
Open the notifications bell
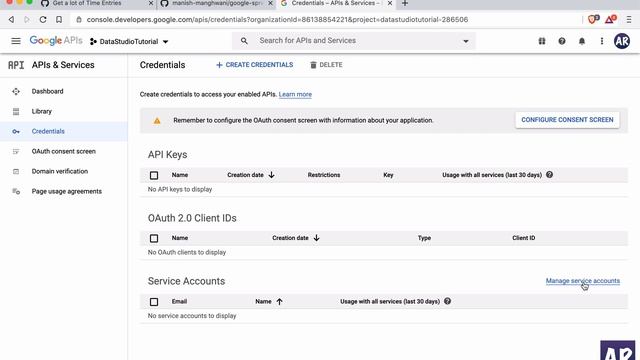pyautogui.click(x=582, y=41)
